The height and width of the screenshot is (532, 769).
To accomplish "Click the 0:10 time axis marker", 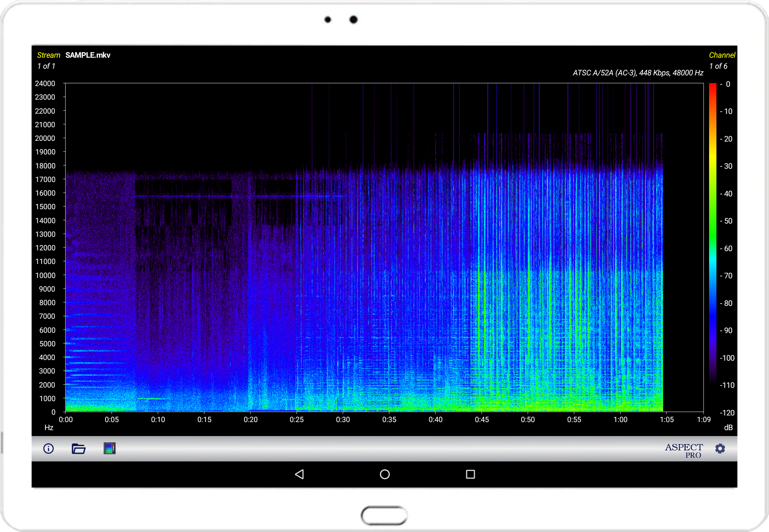I will pos(158,419).
